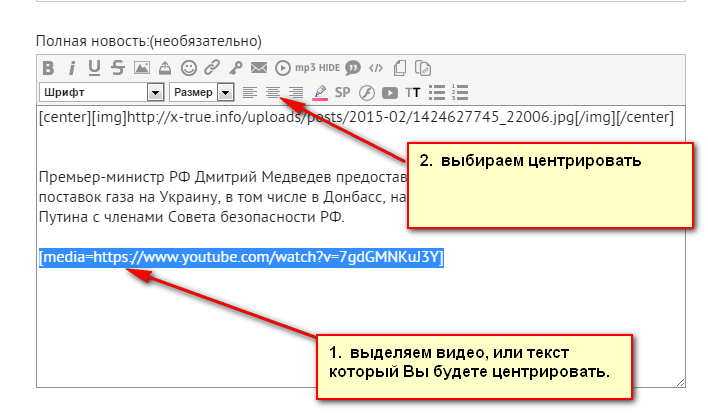Open the Размер size dropdown
The image size is (708, 414).
click(201, 93)
